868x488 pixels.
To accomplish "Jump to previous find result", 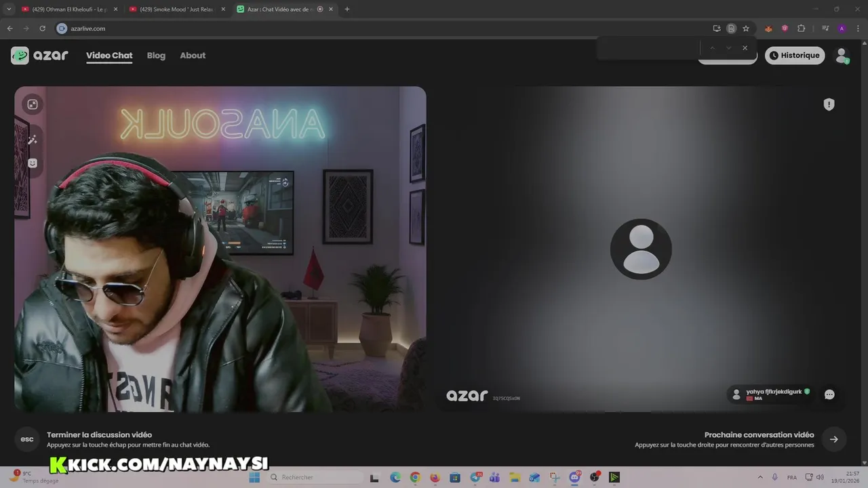I will pos(712,48).
